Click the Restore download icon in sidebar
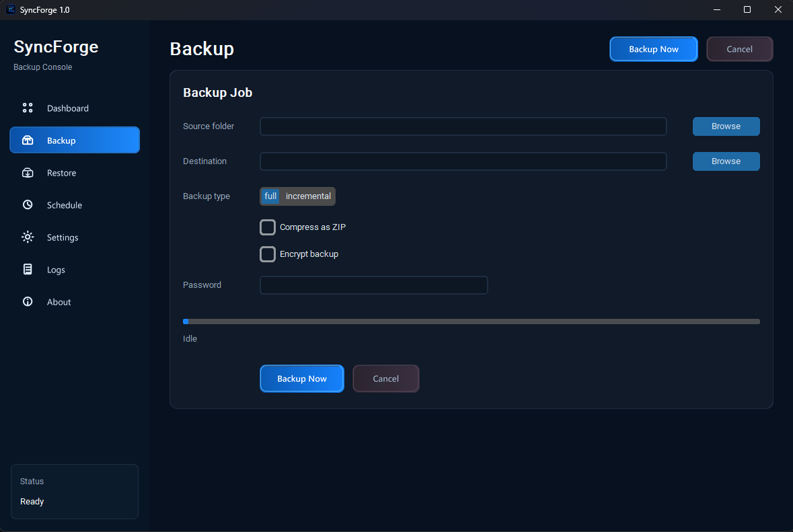793x532 pixels. click(x=28, y=172)
